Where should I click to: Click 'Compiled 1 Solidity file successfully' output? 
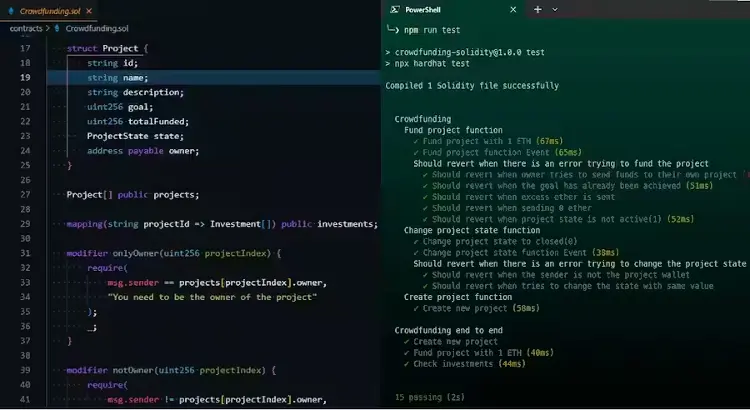[x=472, y=86]
